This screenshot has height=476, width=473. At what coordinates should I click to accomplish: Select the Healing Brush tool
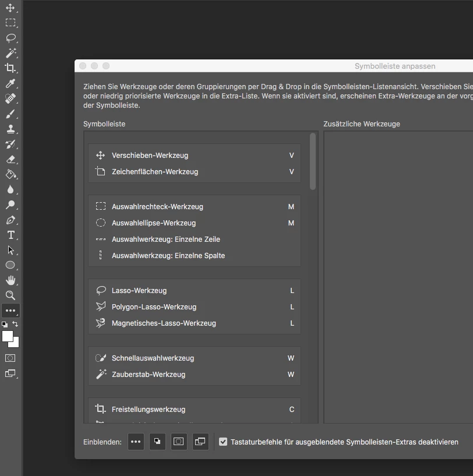point(10,98)
